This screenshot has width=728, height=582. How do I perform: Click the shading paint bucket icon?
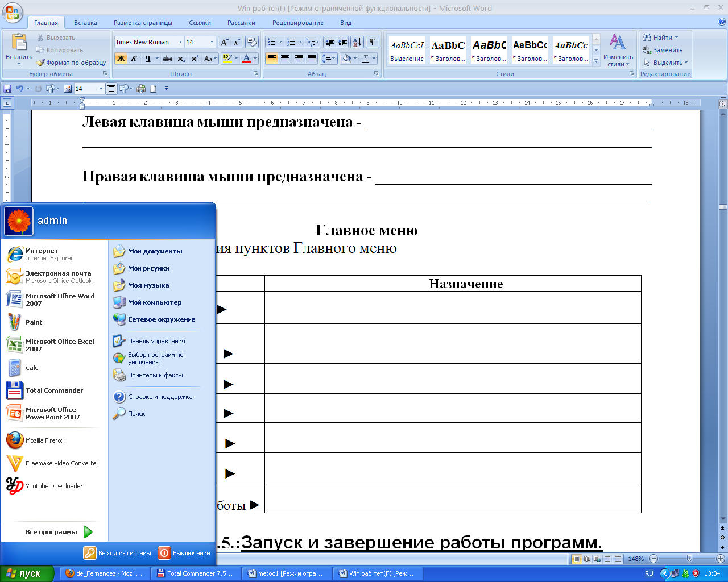[x=346, y=59]
